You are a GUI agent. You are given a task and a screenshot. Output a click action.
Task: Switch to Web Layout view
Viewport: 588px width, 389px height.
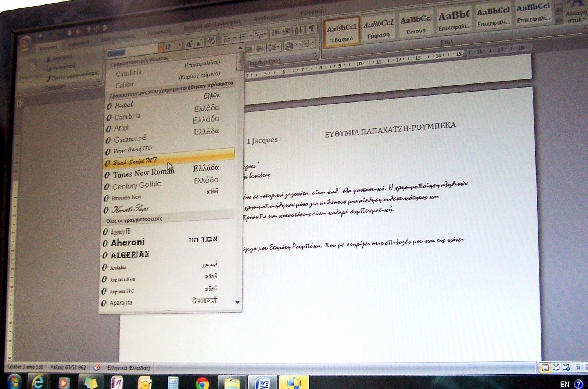coord(566,367)
